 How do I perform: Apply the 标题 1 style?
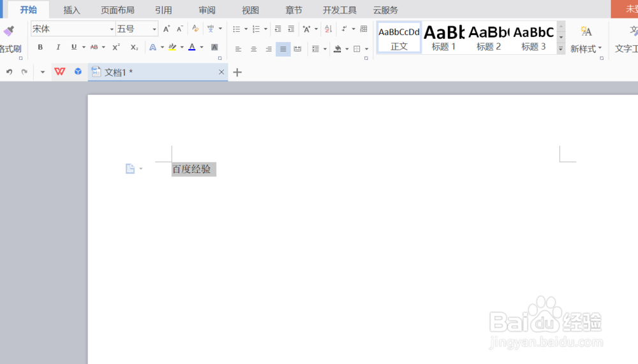click(x=443, y=38)
